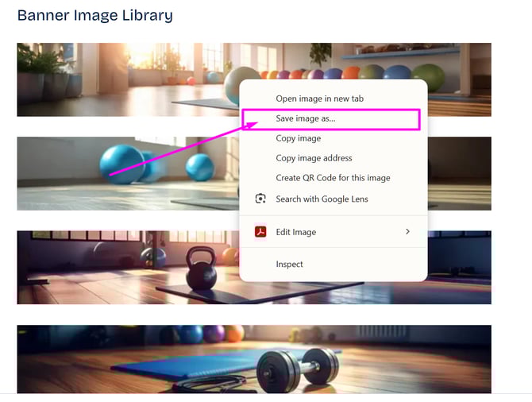The height and width of the screenshot is (402, 532).
Task: Choose 'Create QR Code for this image'
Action: [x=333, y=178]
